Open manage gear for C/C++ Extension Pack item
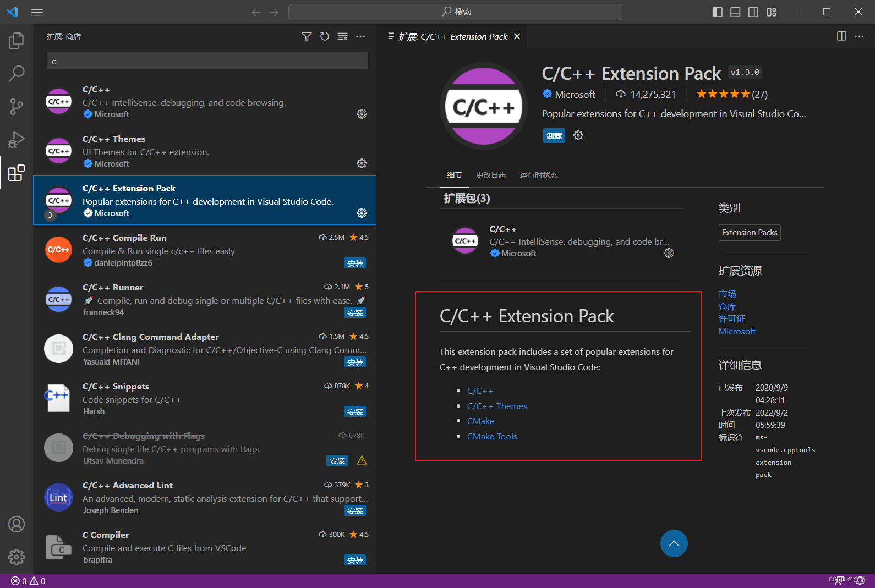 coord(362,213)
